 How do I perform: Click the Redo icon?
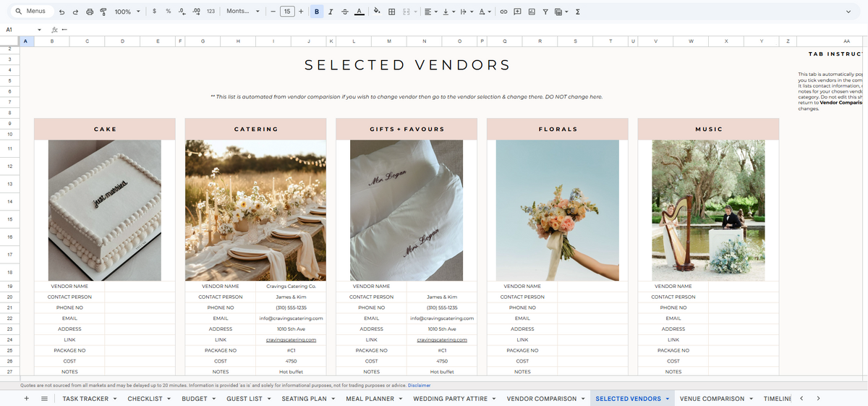point(75,12)
